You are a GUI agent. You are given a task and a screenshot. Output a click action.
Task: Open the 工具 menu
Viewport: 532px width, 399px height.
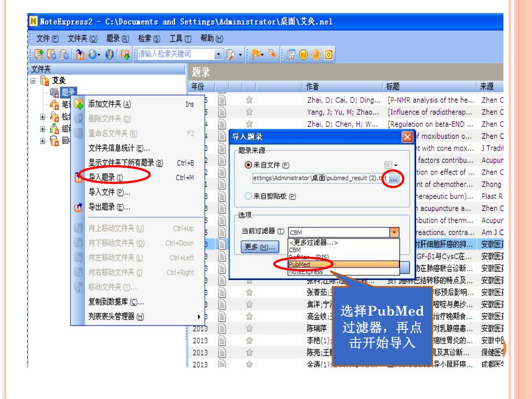coord(180,38)
